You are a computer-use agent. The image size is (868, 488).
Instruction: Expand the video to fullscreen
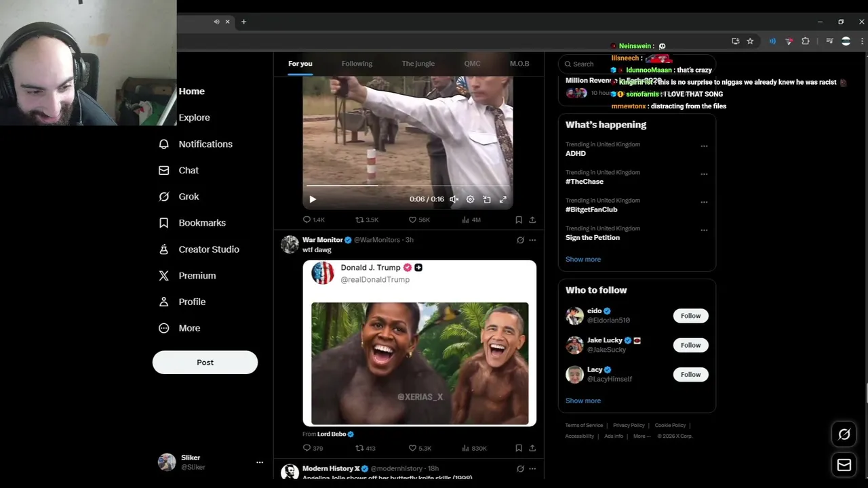pos(502,199)
